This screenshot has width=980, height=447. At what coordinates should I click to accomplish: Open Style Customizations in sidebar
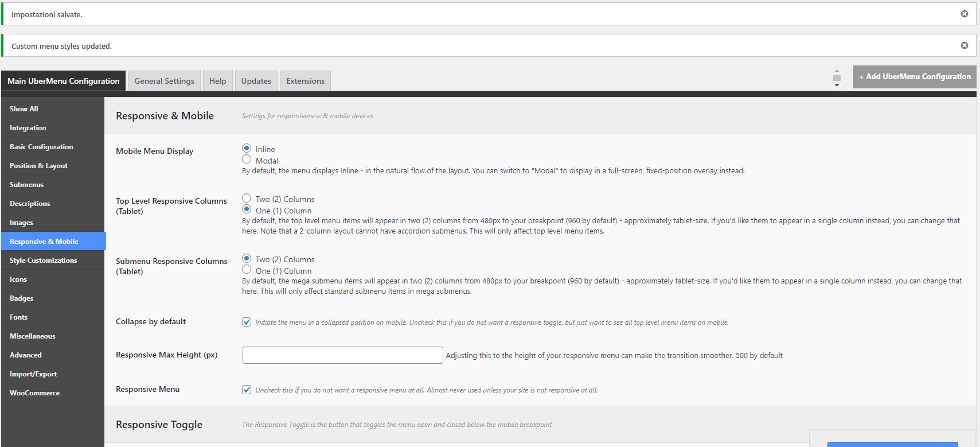point(43,261)
